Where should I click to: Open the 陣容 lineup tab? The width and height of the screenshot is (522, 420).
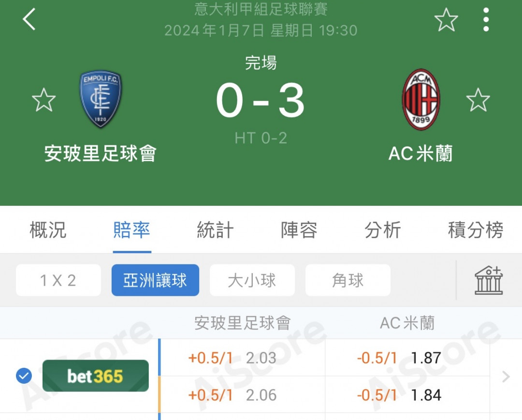(299, 230)
